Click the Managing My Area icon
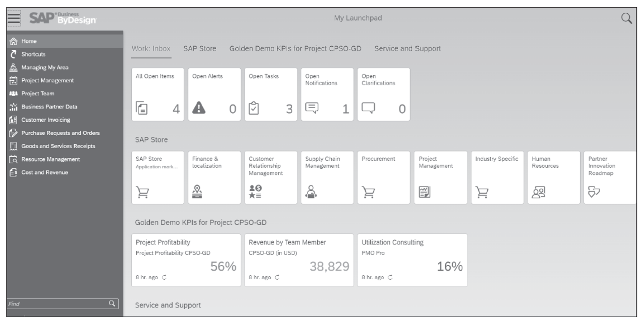The height and width of the screenshot is (323, 644). [13, 67]
